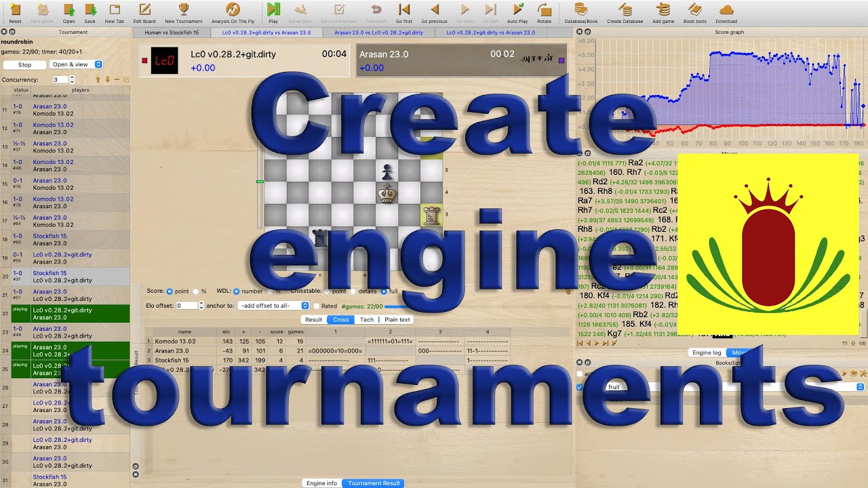The image size is (868, 488).
Task: Open the Engine log tab
Action: pos(707,352)
